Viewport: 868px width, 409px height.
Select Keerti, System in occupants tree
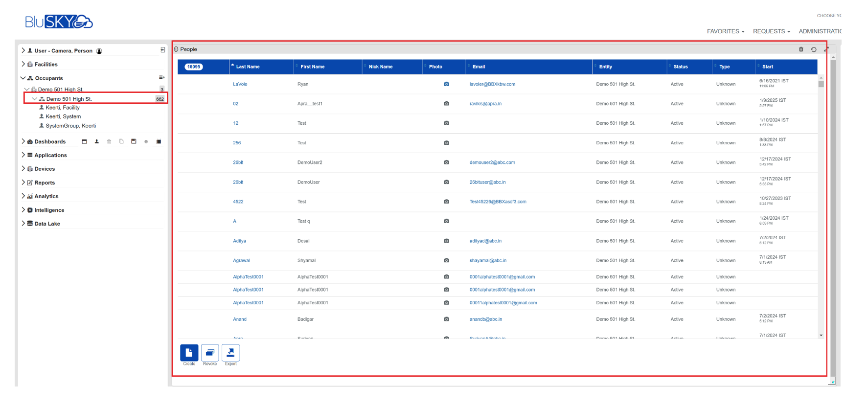[63, 116]
